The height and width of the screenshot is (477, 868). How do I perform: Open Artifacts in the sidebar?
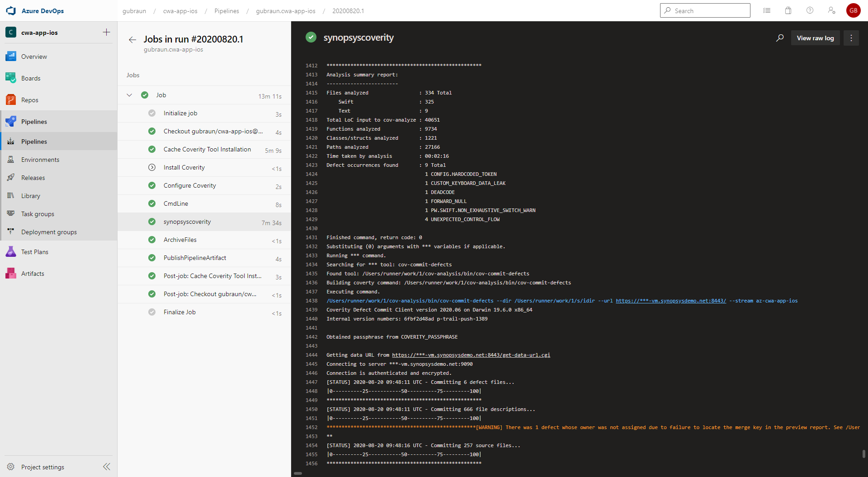[33, 274]
